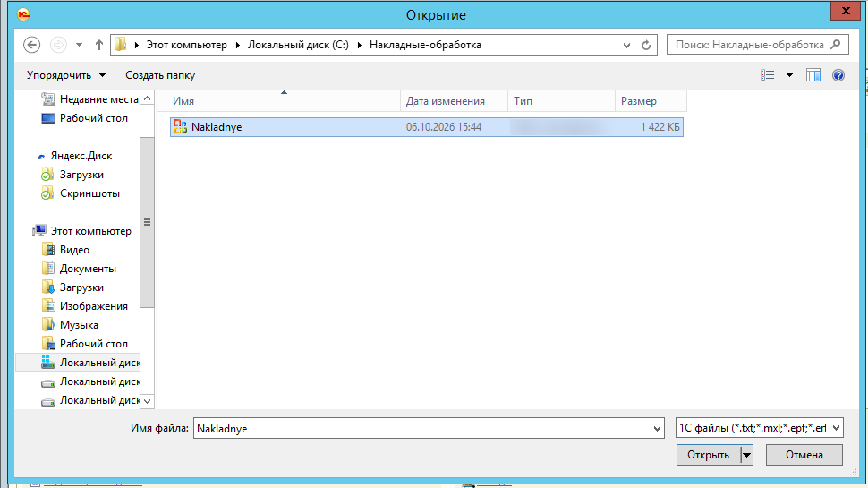Click the folder icon in address bar
The height and width of the screenshot is (488, 868).
point(120,44)
